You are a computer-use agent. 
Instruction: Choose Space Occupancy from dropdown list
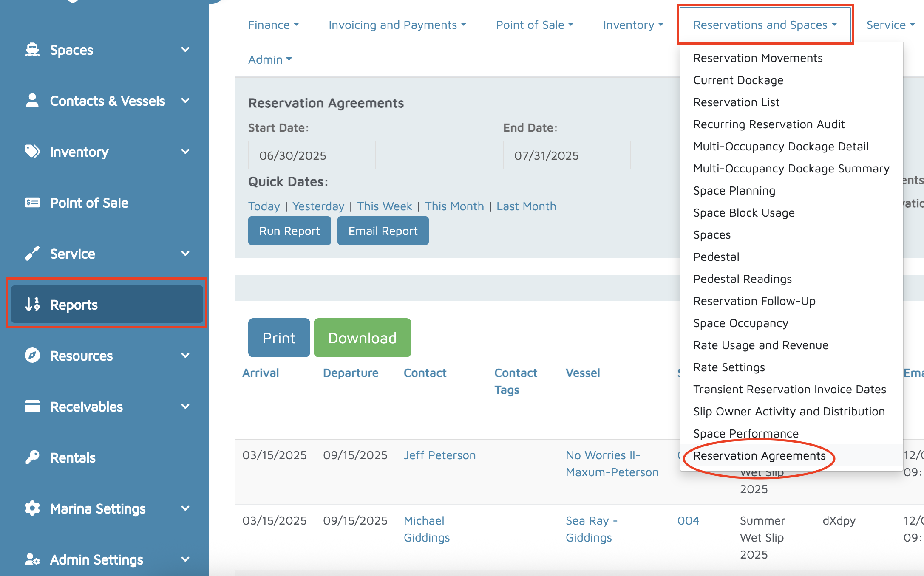pyautogui.click(x=740, y=323)
